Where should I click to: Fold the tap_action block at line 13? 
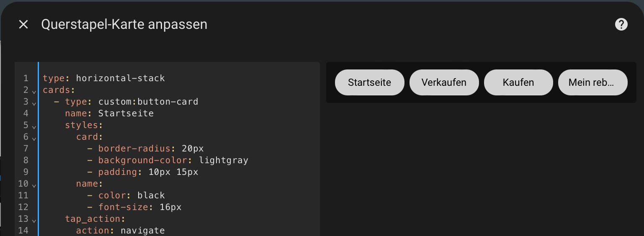(x=34, y=220)
